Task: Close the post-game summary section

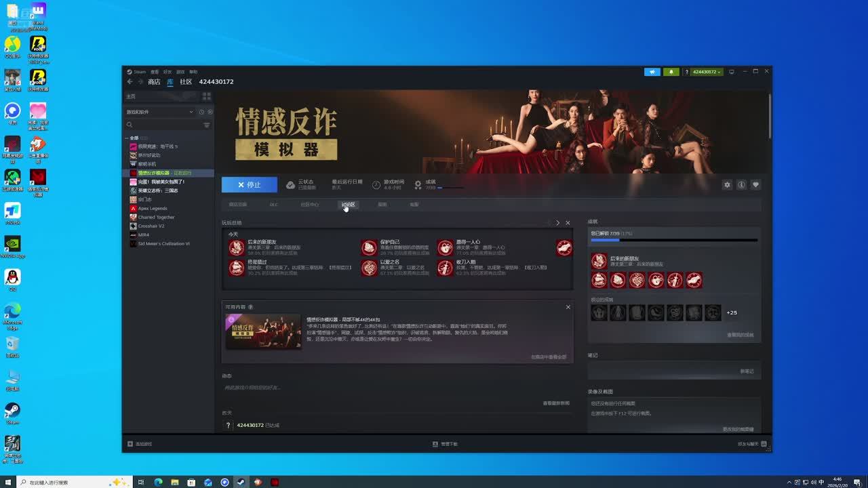Action: pos(568,223)
